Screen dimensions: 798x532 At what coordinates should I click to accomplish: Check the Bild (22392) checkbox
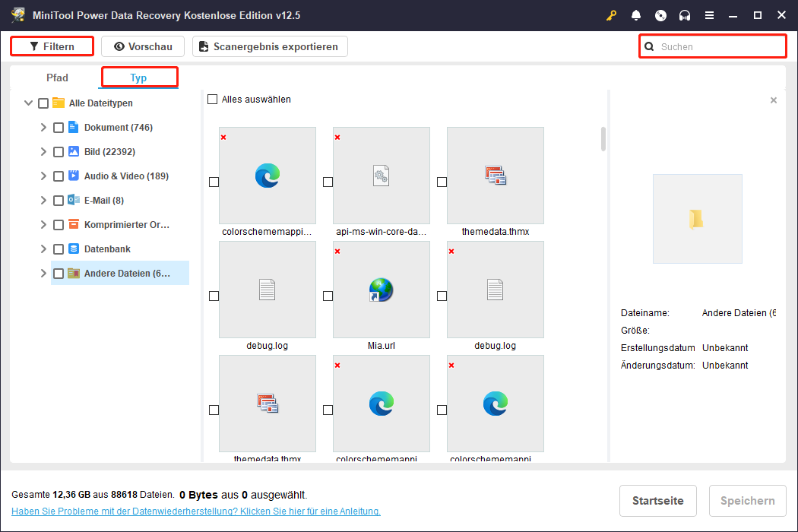[x=59, y=152]
